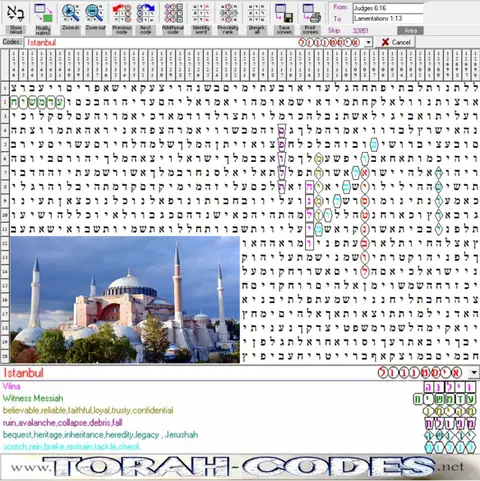Click the purple Hebrew letters beside ruin, avalanche

point(450,423)
